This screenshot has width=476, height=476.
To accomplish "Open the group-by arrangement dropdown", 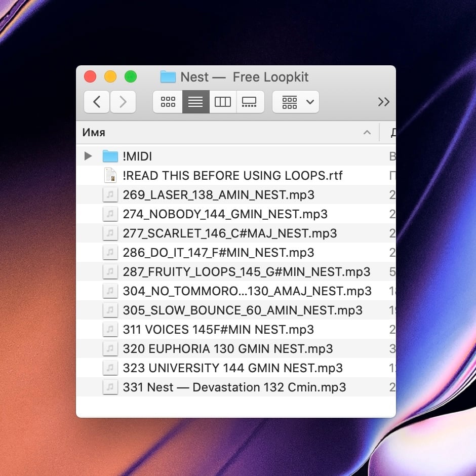I will [x=296, y=102].
